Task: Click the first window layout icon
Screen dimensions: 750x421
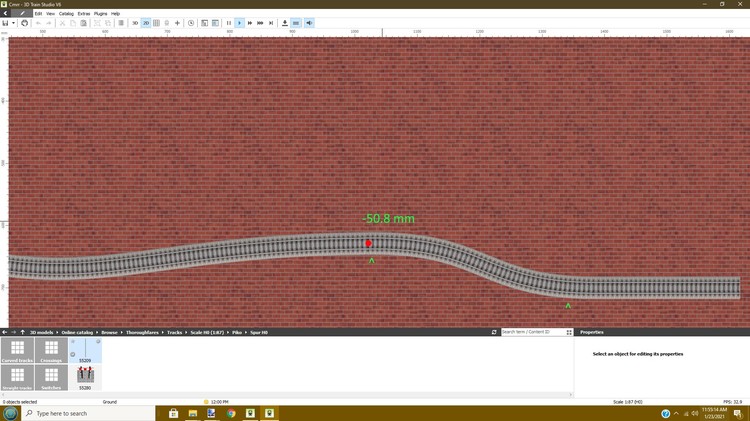Action: tap(205, 23)
